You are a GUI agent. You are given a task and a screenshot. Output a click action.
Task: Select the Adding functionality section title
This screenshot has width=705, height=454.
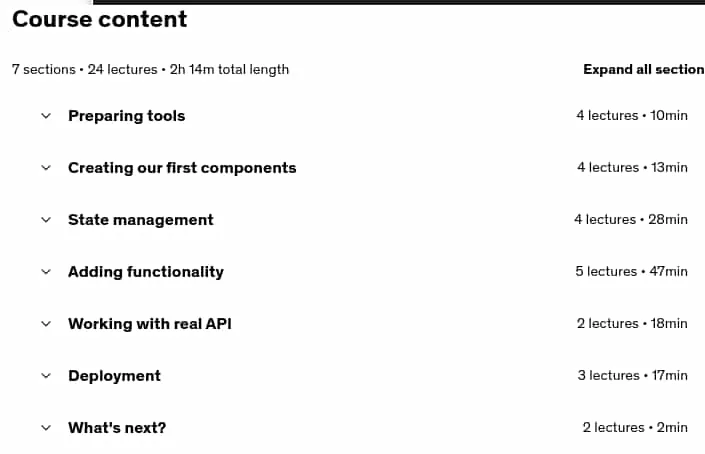click(x=146, y=272)
